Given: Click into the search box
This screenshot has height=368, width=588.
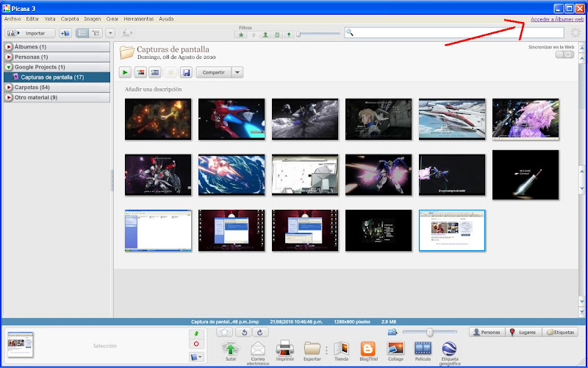Looking at the screenshot, I should click(454, 32).
